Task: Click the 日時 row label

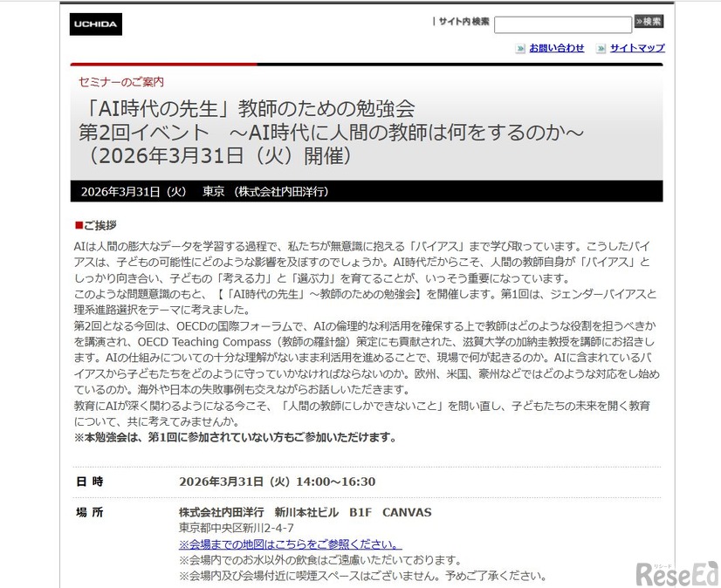Action: [89, 481]
